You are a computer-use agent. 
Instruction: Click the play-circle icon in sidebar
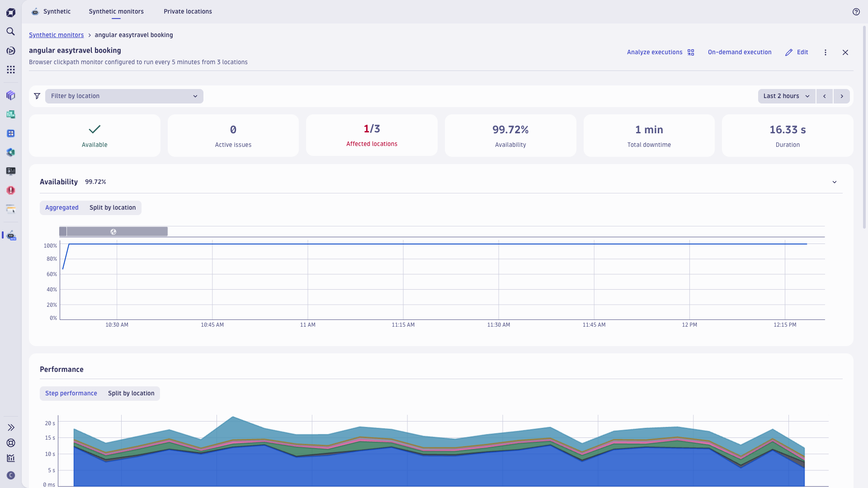pos(11,51)
